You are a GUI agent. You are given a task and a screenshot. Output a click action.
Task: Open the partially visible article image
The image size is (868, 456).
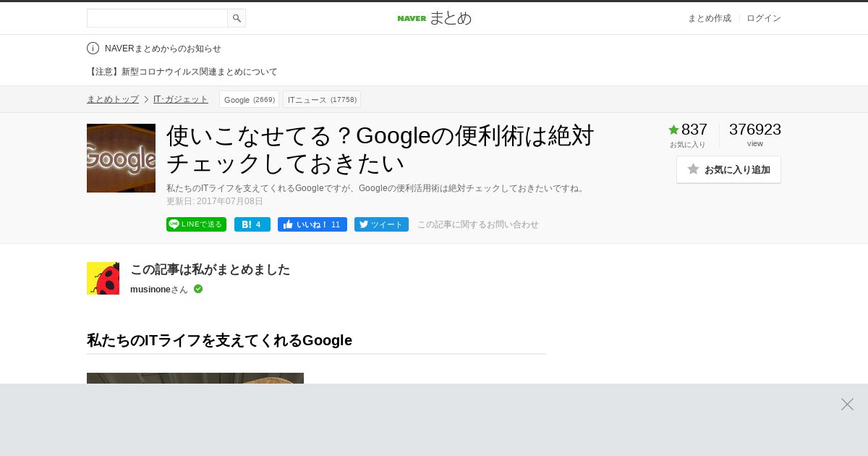point(195,378)
